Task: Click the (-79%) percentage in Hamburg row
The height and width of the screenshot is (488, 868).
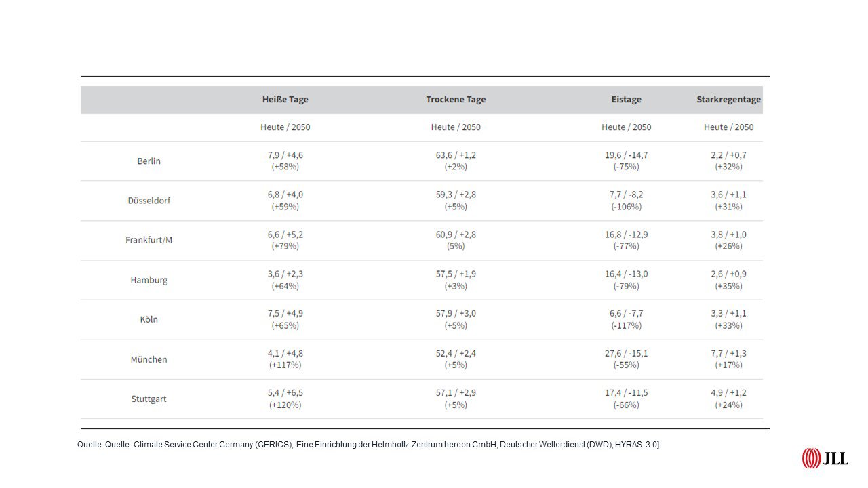Action: (626, 286)
